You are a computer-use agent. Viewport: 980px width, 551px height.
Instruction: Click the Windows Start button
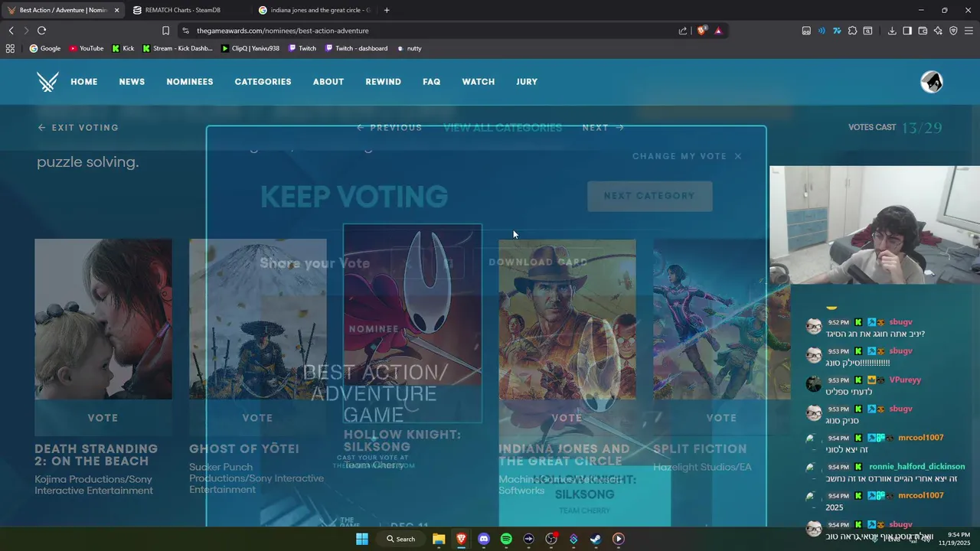361,539
